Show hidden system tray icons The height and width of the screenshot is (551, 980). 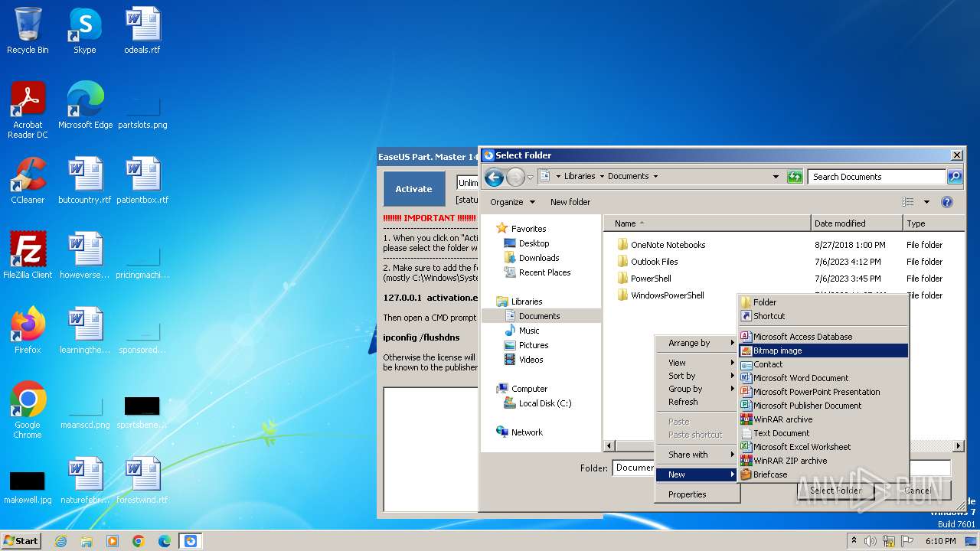pyautogui.click(x=854, y=541)
